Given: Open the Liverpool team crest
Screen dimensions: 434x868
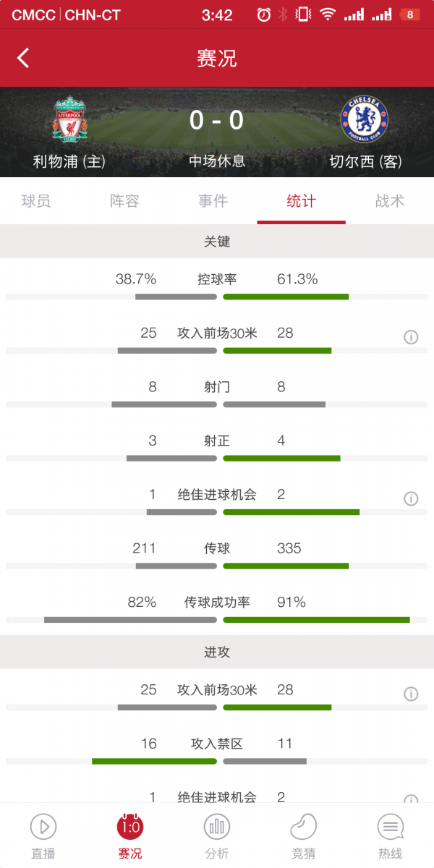Looking at the screenshot, I should [70, 120].
